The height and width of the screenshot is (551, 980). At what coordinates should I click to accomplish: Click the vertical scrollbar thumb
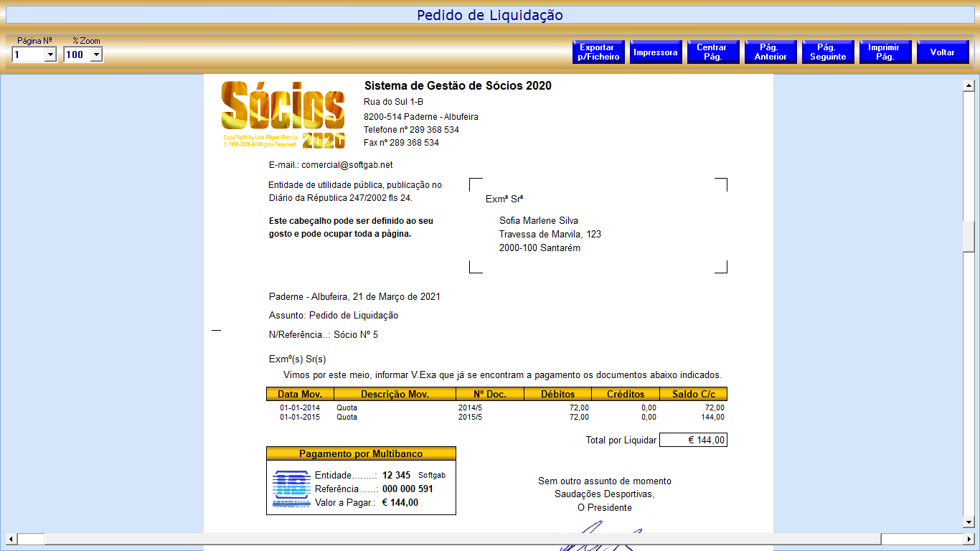click(969, 237)
